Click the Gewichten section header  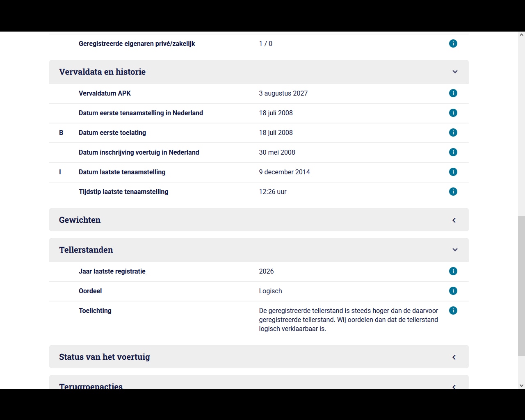pyautogui.click(x=259, y=220)
